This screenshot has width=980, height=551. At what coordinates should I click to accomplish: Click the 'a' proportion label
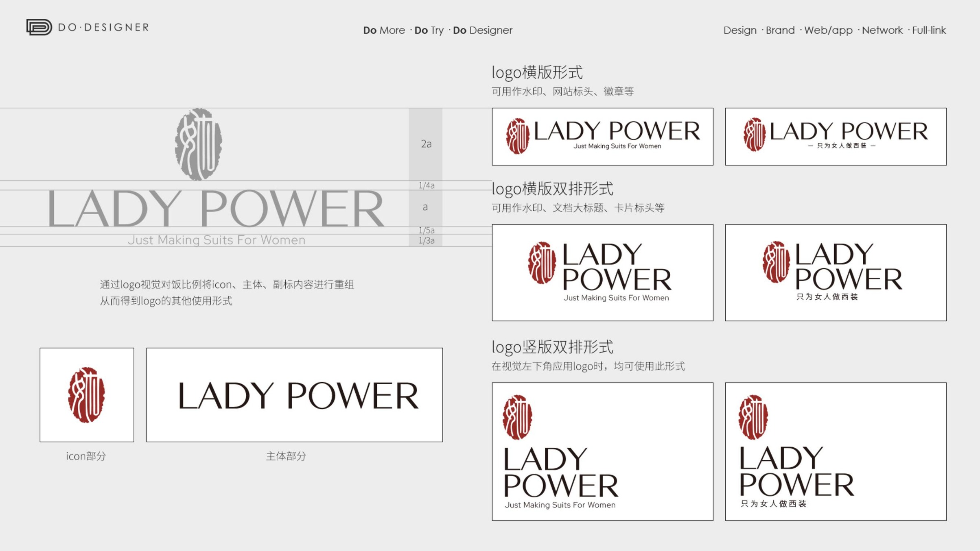(x=425, y=207)
